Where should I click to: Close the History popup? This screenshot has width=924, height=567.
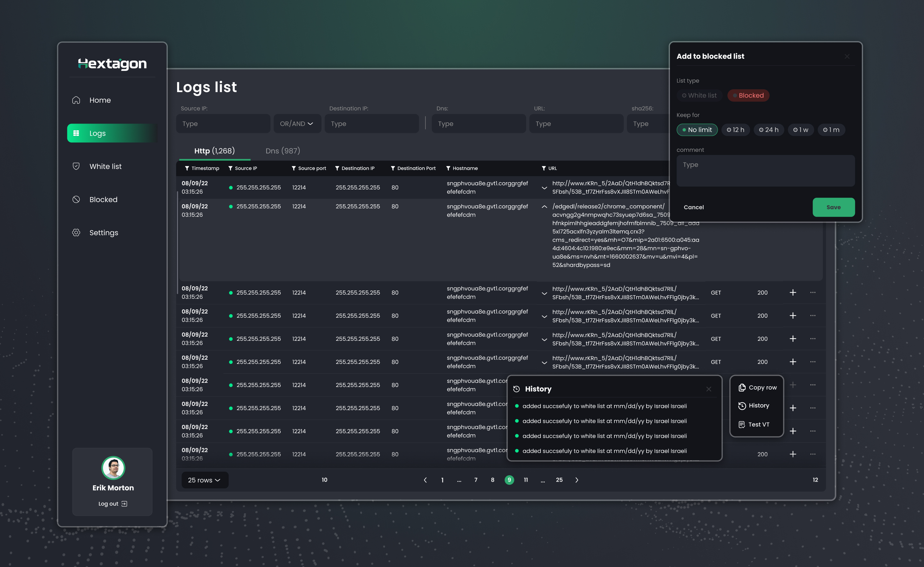click(x=708, y=389)
